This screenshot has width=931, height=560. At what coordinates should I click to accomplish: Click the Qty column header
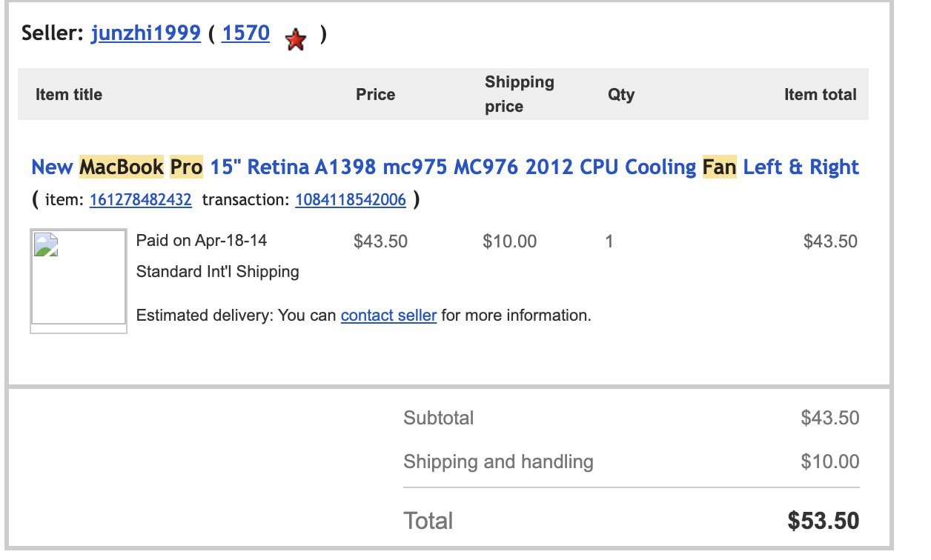coord(621,95)
